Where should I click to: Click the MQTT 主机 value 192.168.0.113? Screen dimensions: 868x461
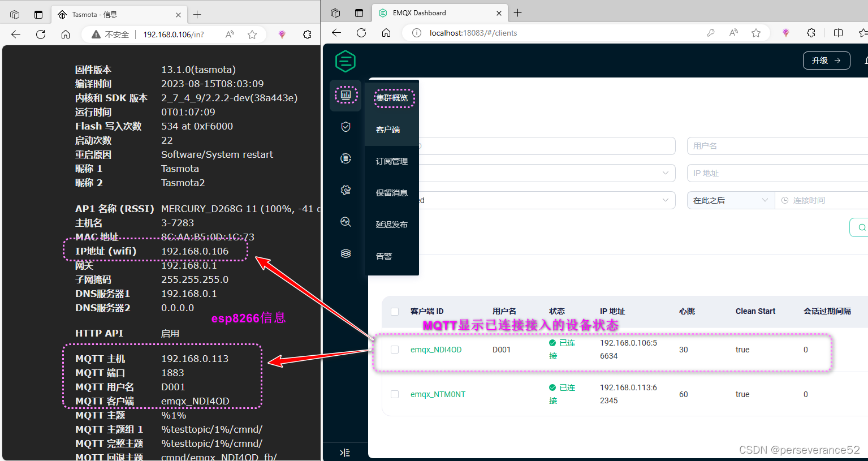click(195, 359)
